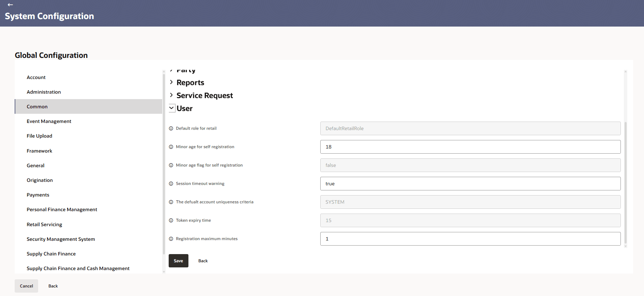Click the Token expiry time label
The image size is (644, 296).
[193, 220]
